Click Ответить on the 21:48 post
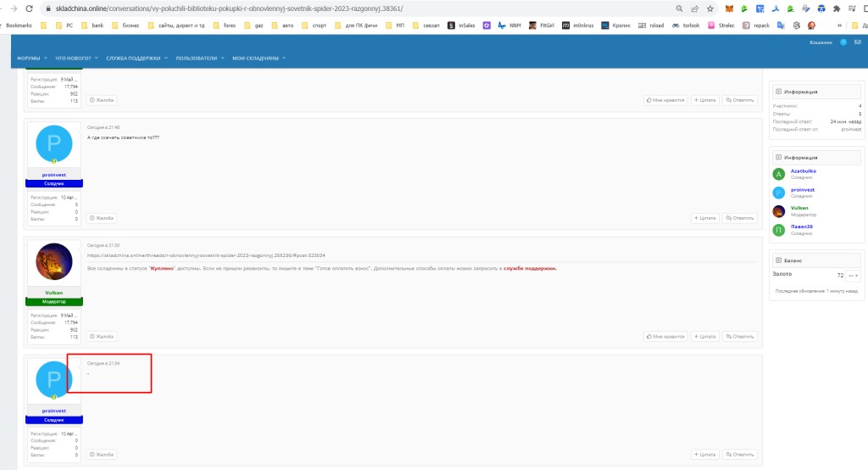The width and height of the screenshot is (868, 470). (x=739, y=218)
